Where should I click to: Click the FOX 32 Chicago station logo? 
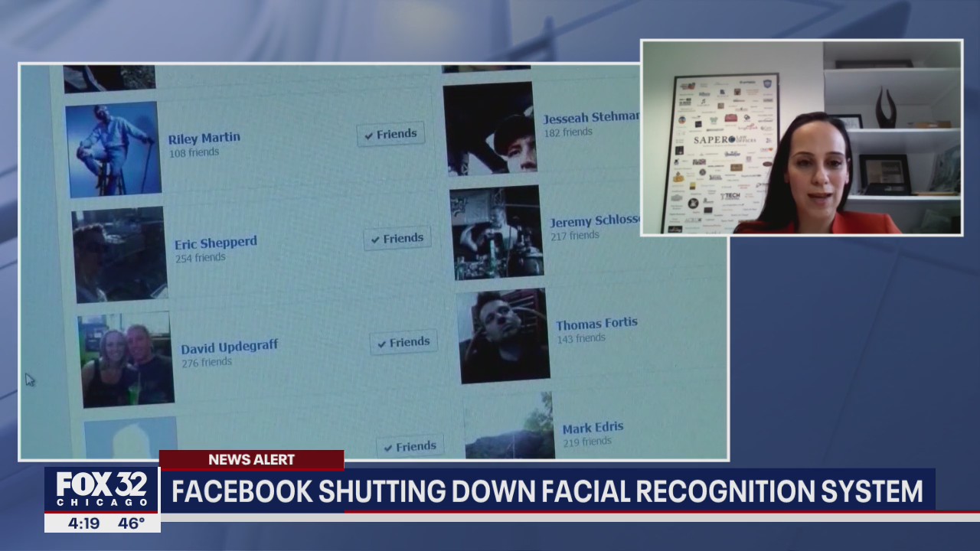[x=103, y=487]
